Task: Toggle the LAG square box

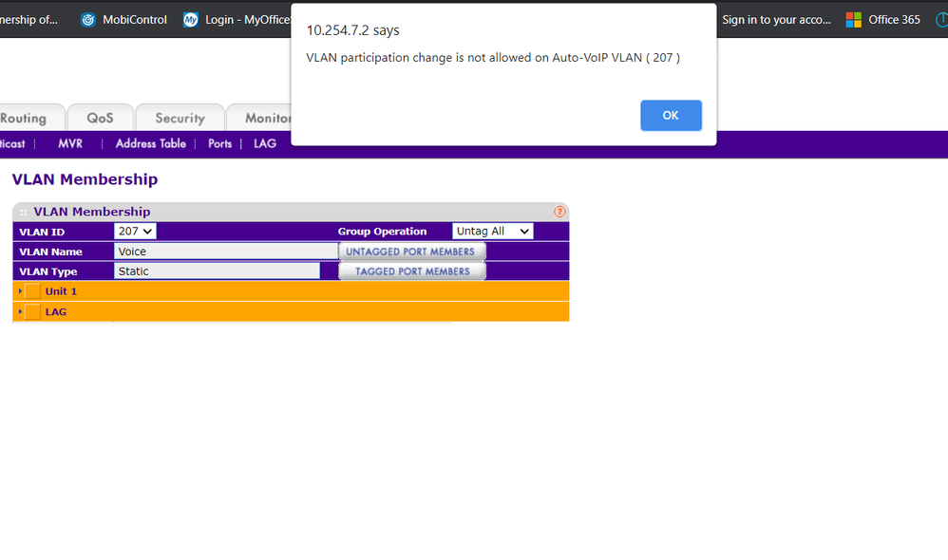Action: 33,311
